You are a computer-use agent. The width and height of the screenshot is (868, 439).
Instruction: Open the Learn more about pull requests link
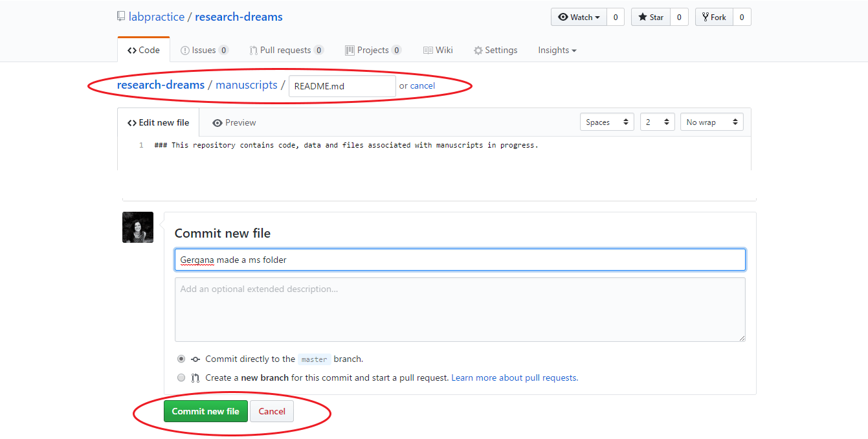(513, 377)
